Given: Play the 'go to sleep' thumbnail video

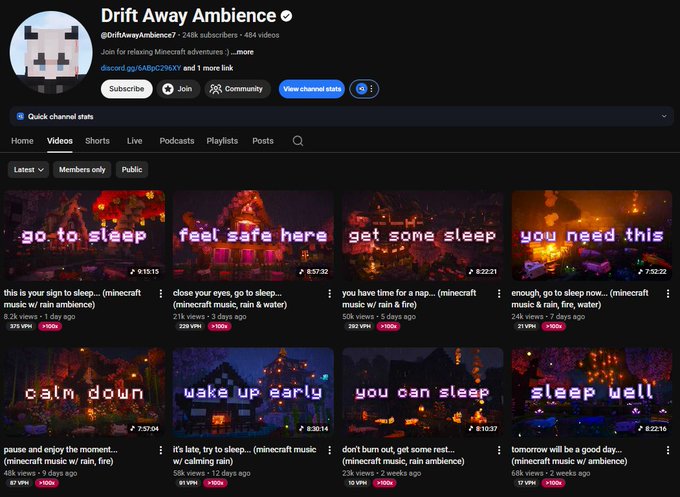Looking at the screenshot, I should pos(84,235).
